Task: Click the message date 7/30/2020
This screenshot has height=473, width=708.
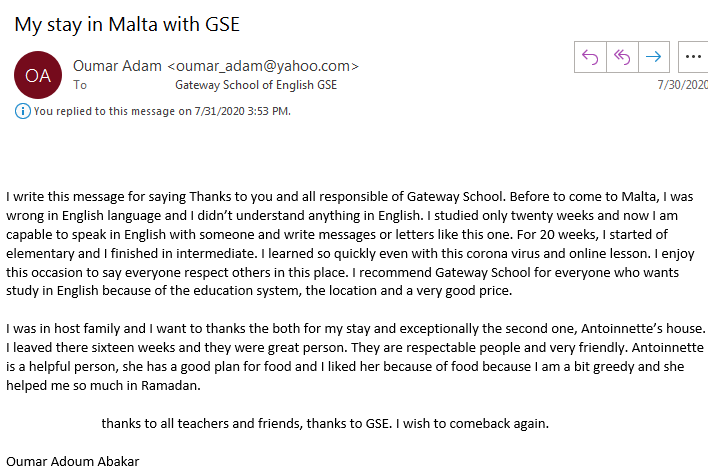Action: [x=682, y=85]
